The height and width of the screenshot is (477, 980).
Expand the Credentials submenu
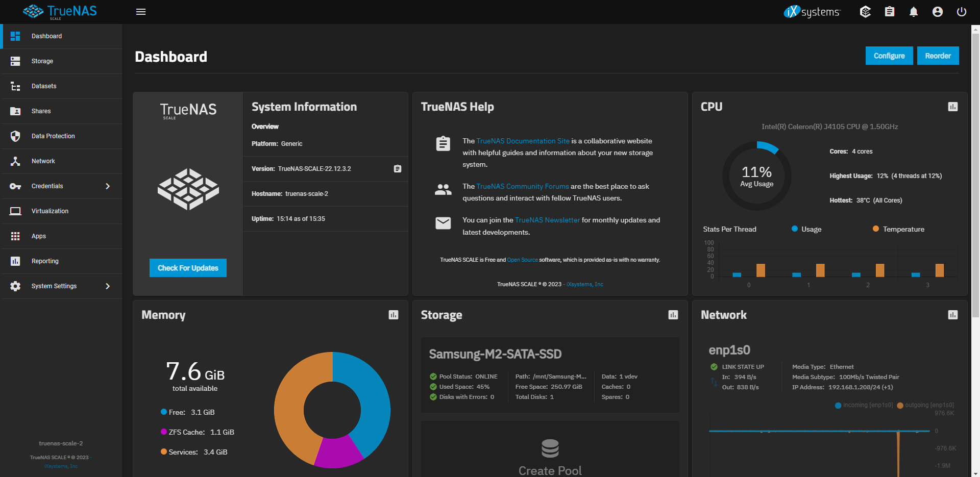point(108,186)
